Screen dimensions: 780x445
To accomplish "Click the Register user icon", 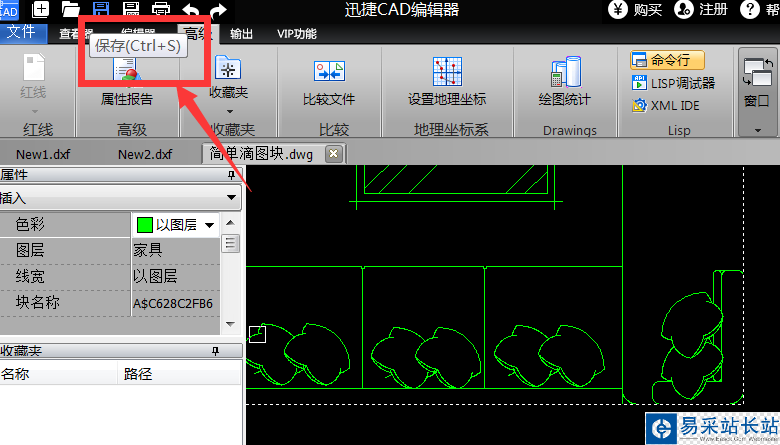I will [684, 9].
